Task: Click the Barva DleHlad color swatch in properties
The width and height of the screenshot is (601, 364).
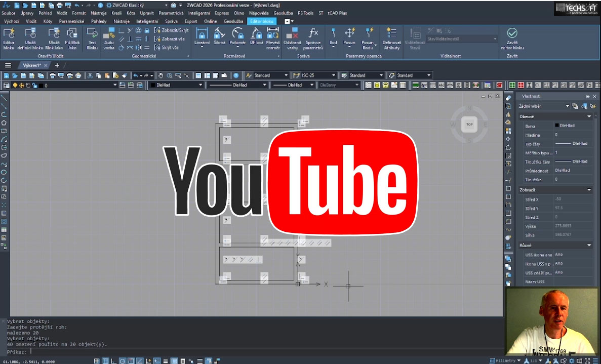Action: coord(557,126)
